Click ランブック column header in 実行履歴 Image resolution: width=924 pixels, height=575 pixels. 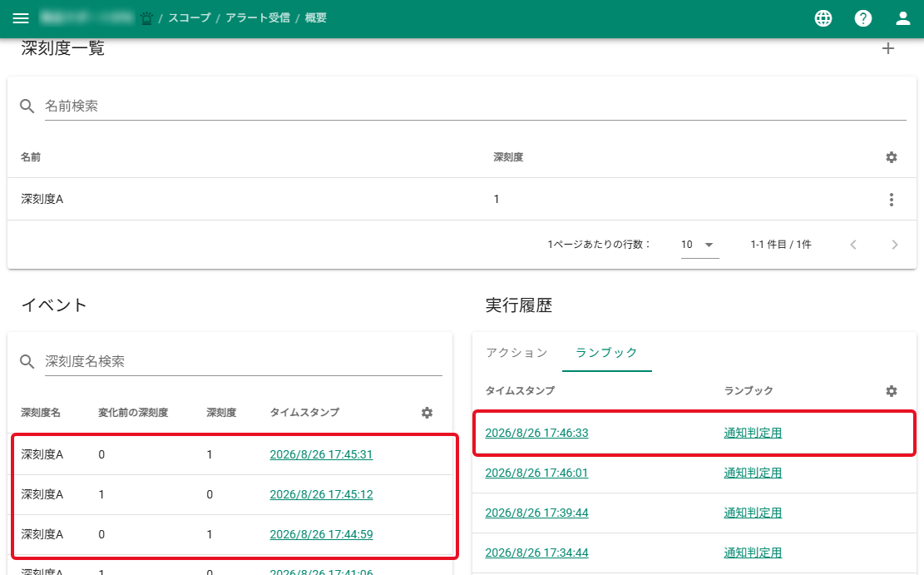pyautogui.click(x=749, y=391)
